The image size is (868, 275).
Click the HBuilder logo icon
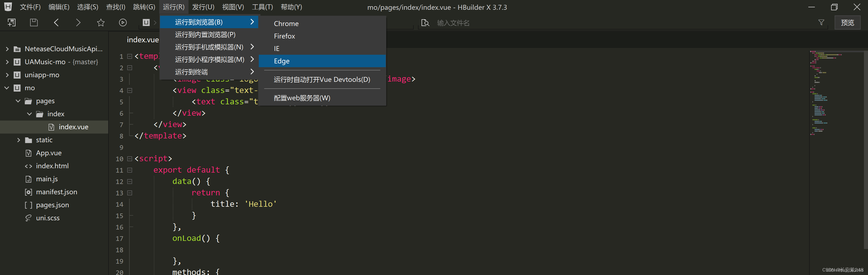click(8, 7)
